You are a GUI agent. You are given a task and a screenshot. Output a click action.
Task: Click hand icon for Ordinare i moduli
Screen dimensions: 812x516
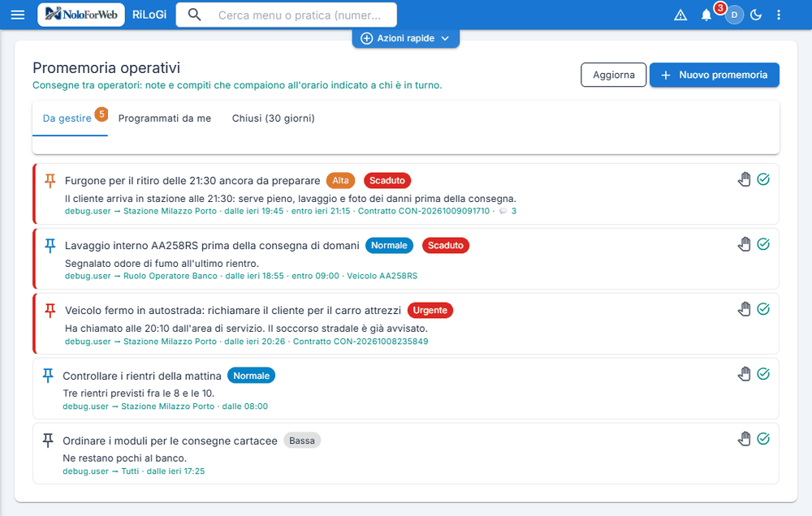pos(744,440)
